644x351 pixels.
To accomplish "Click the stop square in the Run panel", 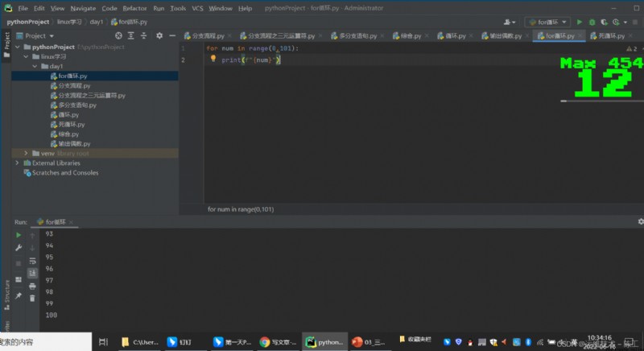I will click(x=19, y=263).
